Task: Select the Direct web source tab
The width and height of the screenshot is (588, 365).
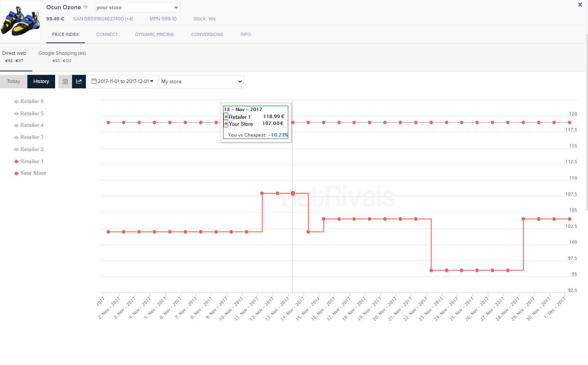Action: [x=14, y=57]
